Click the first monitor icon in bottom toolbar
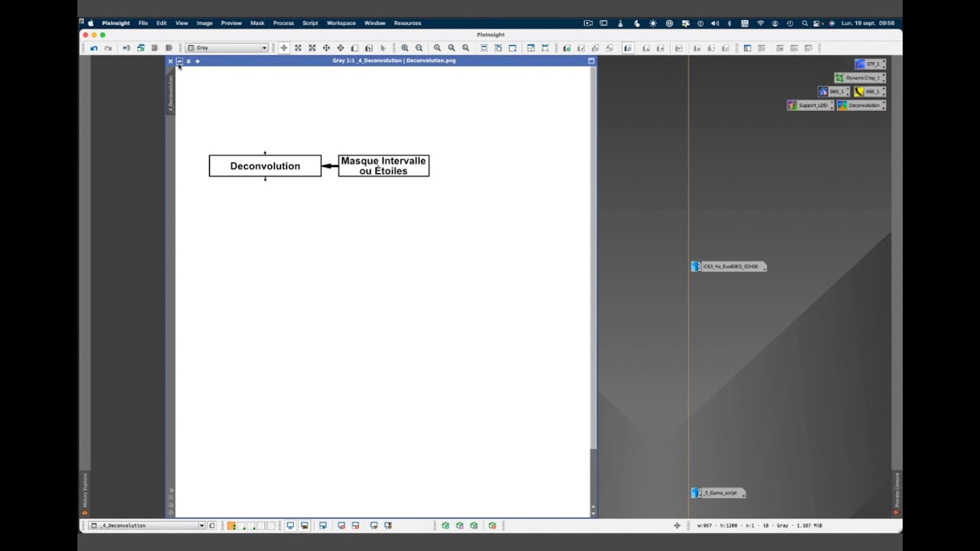 click(x=290, y=526)
